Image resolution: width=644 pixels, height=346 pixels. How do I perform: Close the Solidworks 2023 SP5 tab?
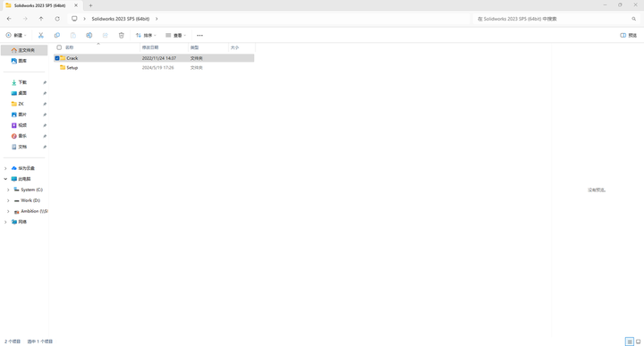pos(76,5)
